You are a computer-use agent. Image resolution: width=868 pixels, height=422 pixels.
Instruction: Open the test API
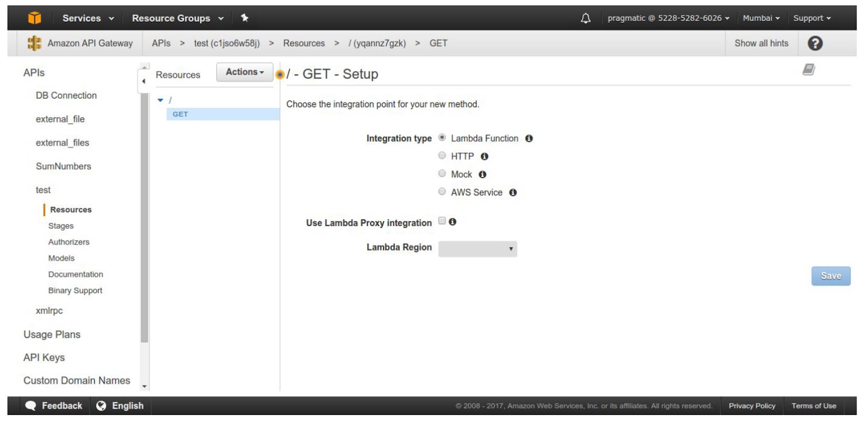(x=43, y=190)
